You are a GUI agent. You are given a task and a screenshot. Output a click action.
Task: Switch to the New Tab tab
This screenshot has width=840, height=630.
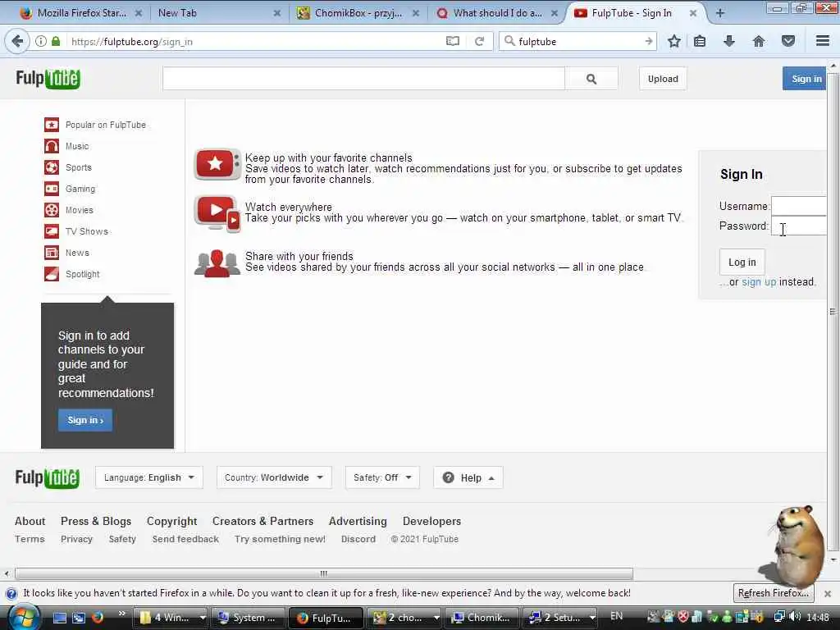(x=217, y=13)
